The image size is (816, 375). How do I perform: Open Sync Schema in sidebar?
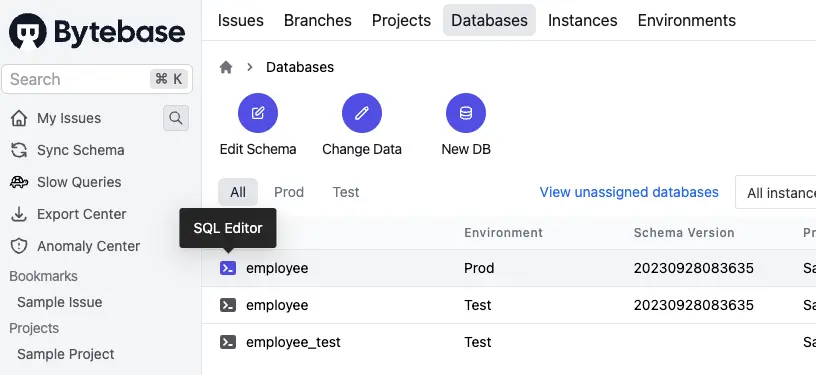point(81,150)
